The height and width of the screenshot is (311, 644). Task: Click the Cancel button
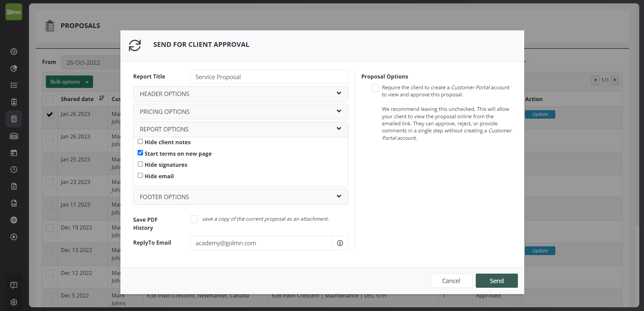[x=451, y=281]
